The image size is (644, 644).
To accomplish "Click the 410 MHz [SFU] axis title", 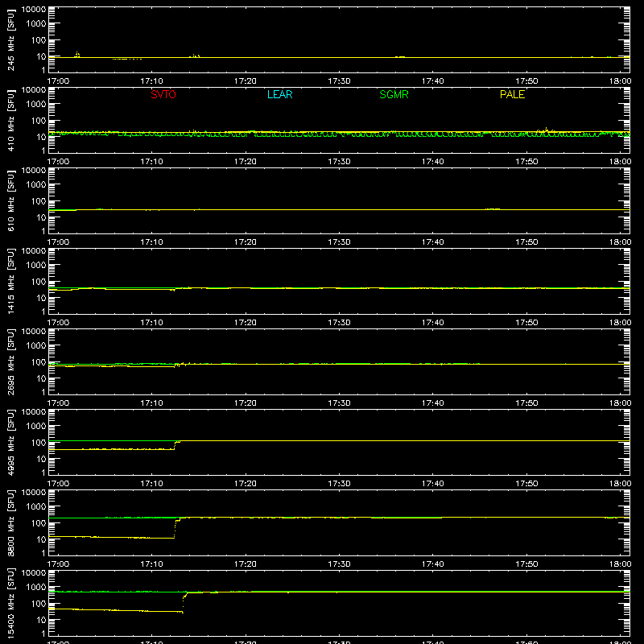I will pyautogui.click(x=11, y=120).
